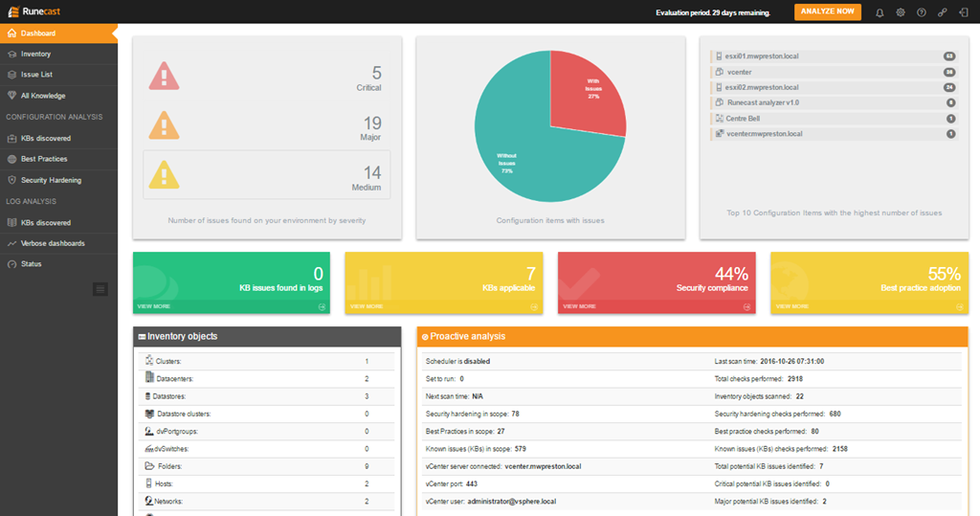Screen dimensions: 980x516
Task: Click the logout icon in top bar
Action: tap(963, 12)
